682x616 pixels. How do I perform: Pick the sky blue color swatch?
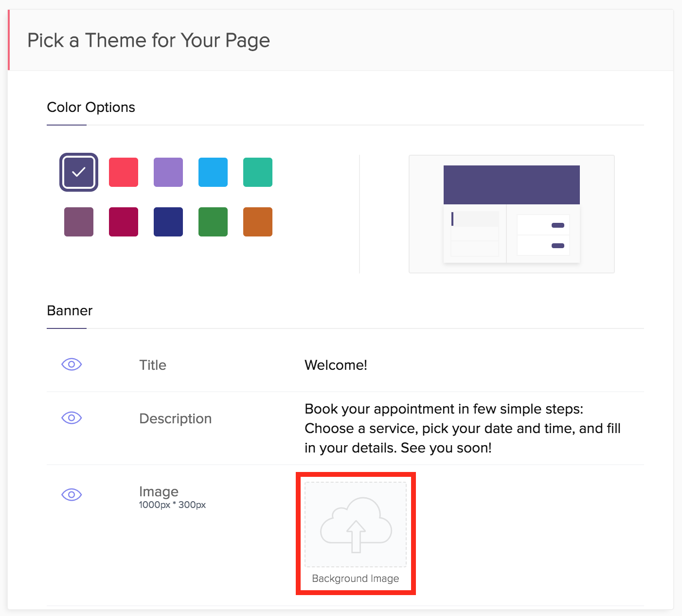click(x=213, y=172)
